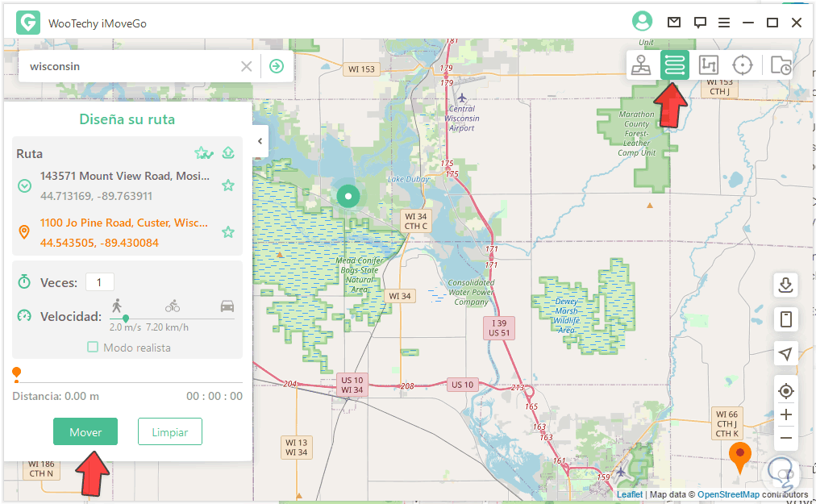Favorite the Mount View Road address
The image size is (816, 504).
coord(228,185)
